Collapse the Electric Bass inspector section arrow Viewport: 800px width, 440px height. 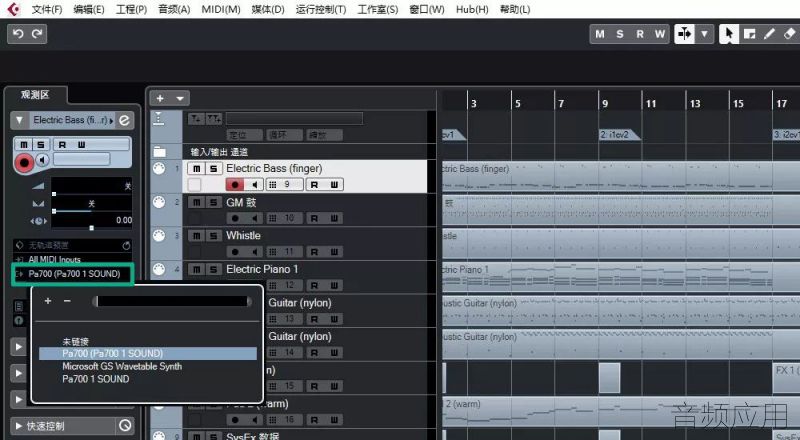(19, 120)
